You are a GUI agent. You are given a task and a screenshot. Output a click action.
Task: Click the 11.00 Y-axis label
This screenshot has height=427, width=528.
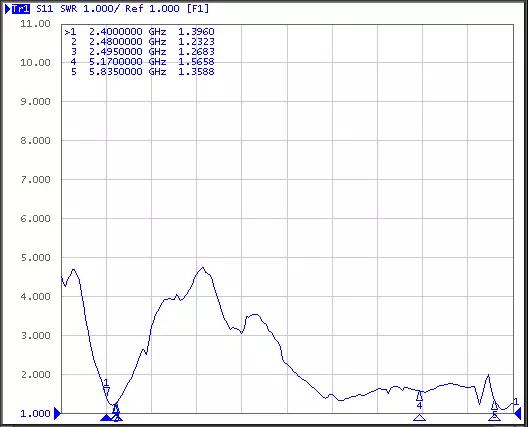coord(35,24)
